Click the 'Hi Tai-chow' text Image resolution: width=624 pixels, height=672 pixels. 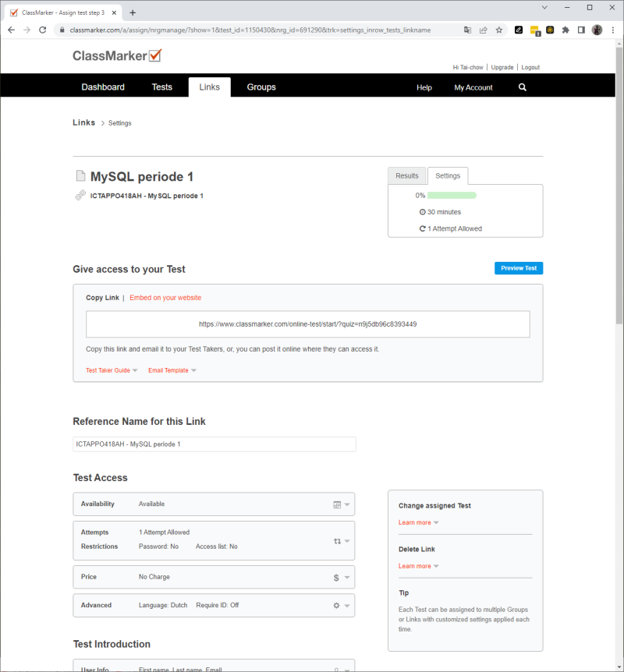click(x=467, y=67)
